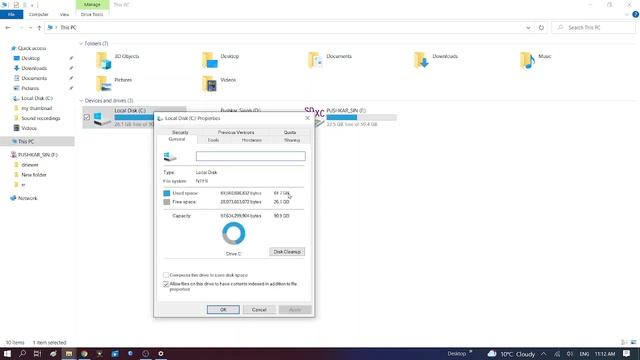Open the View ribbon tab

(64, 14)
